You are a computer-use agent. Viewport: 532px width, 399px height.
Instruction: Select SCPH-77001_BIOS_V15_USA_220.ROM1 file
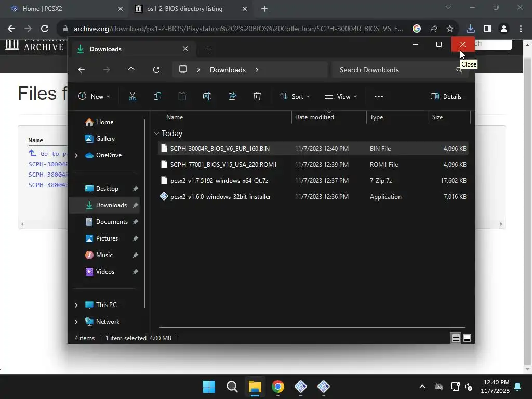coord(313,165)
